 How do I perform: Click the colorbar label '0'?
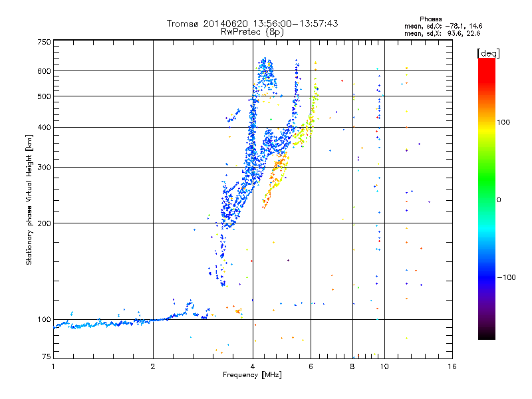[499, 199]
